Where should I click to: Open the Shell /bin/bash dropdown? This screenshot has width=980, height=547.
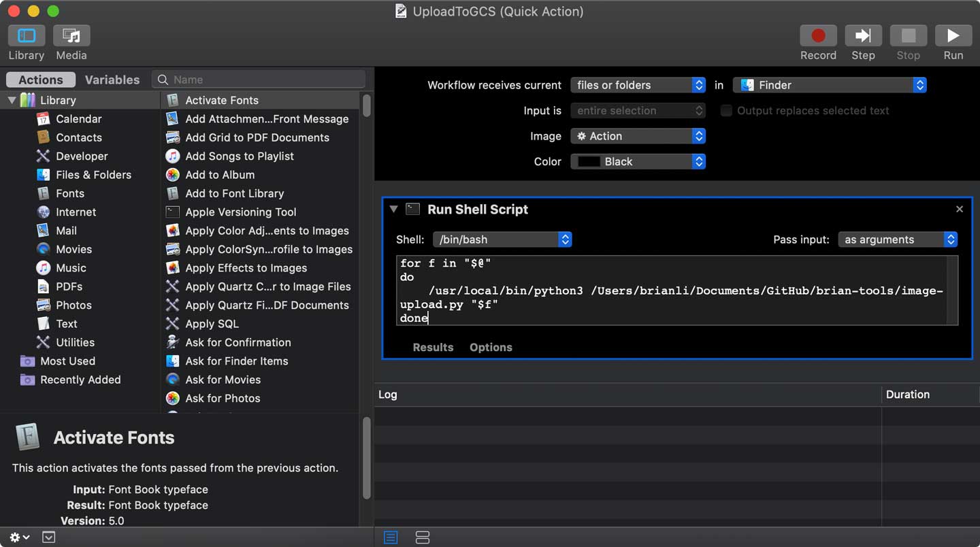coord(502,239)
